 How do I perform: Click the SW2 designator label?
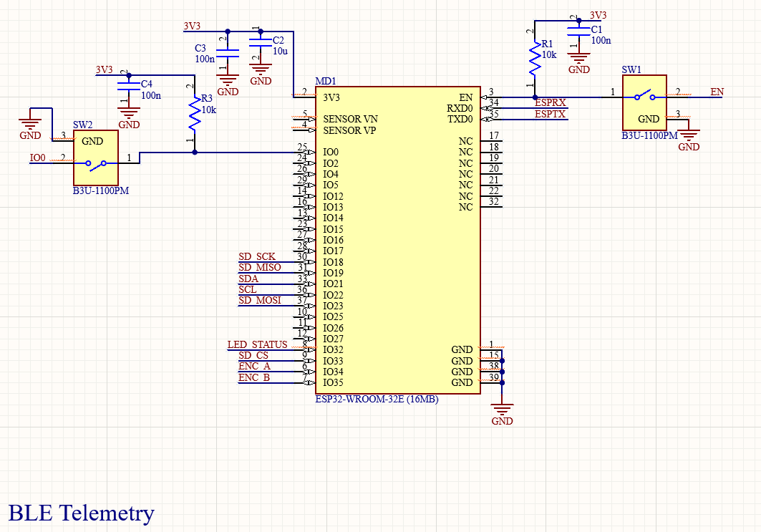(82, 125)
